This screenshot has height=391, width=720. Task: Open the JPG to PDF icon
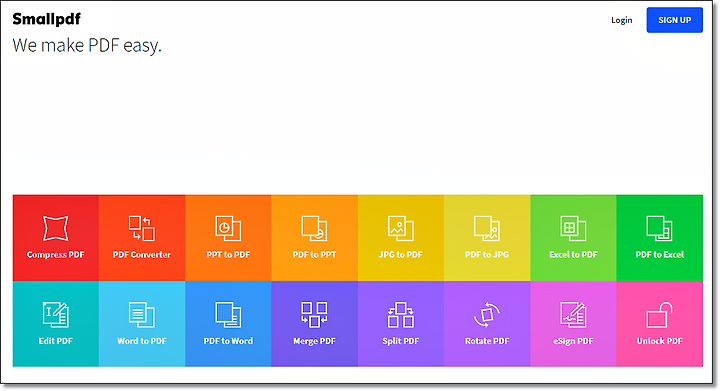[x=400, y=228]
